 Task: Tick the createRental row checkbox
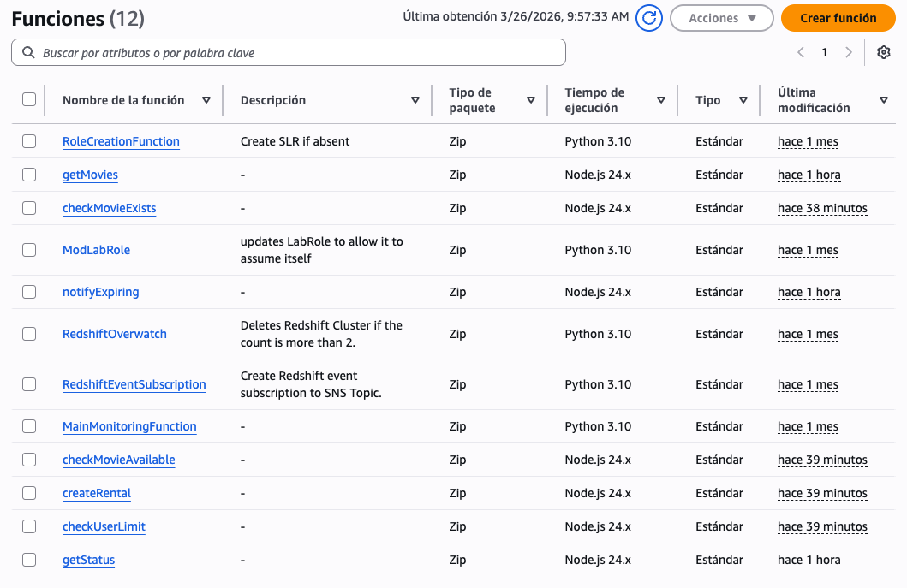point(29,493)
